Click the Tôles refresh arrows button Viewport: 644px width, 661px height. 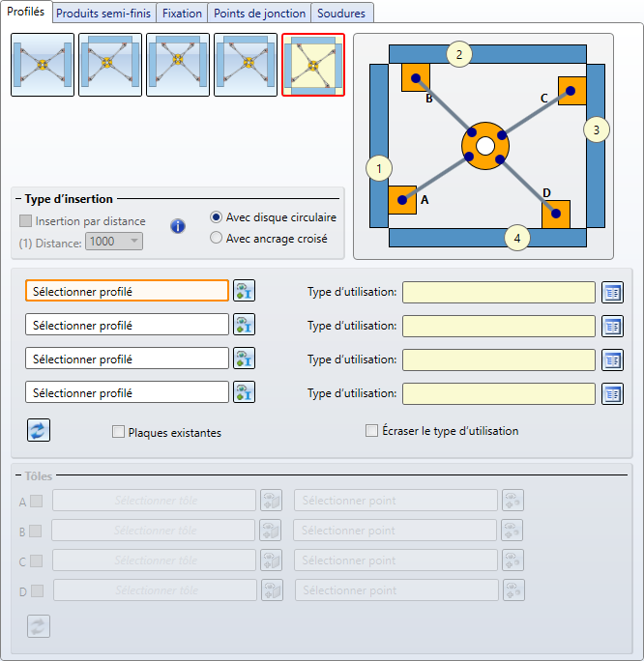pos(39,626)
